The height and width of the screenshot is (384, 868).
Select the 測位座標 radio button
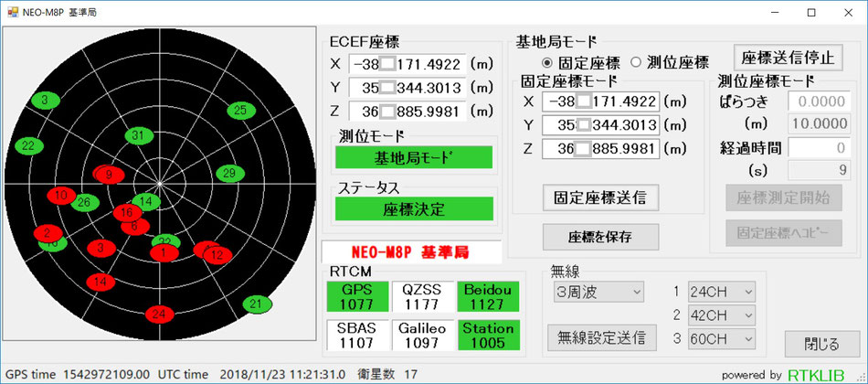(x=671, y=62)
